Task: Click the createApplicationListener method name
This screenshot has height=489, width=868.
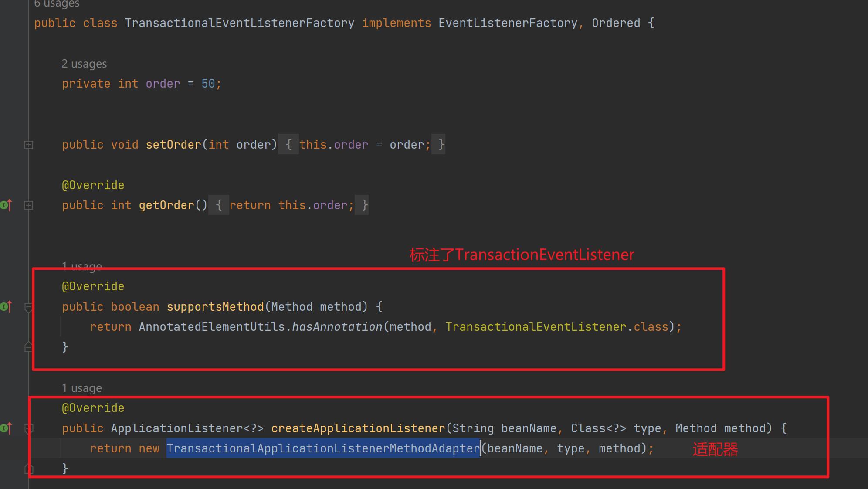Action: click(358, 428)
